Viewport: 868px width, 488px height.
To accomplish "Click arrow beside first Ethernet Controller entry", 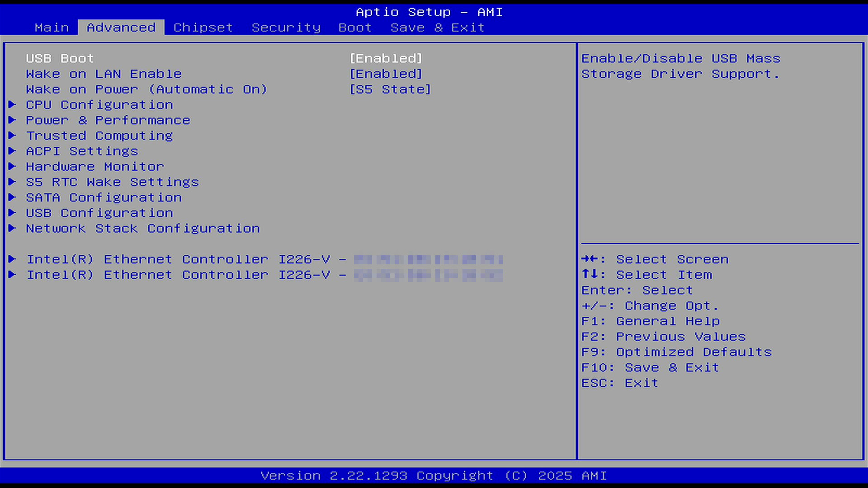I will [x=12, y=259].
